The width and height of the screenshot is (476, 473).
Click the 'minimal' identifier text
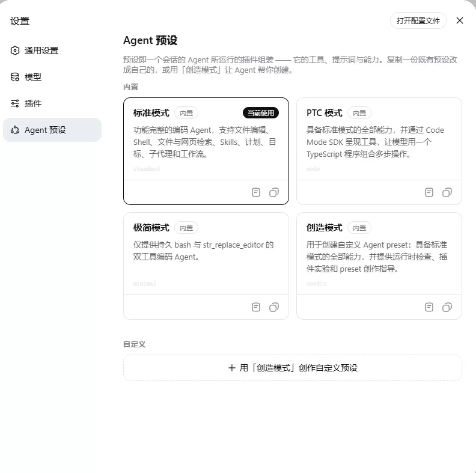pos(145,283)
